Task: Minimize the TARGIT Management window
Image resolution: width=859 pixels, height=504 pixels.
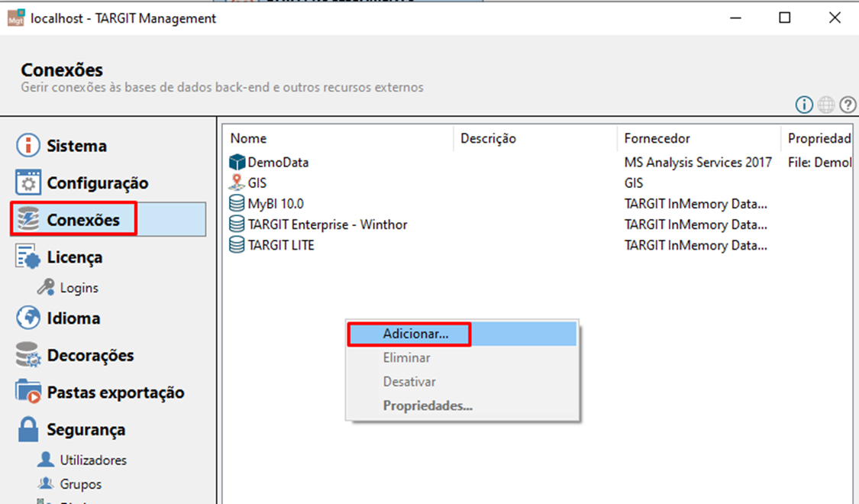Action: point(735,18)
